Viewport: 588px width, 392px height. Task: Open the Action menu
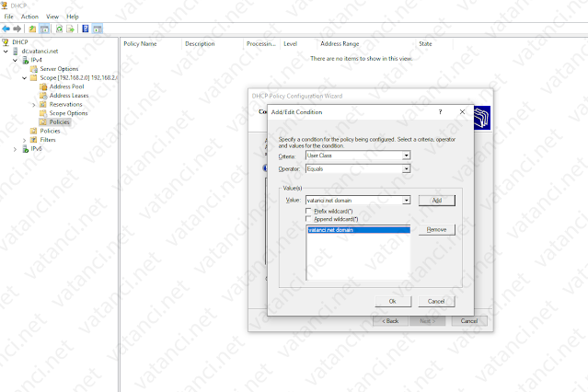pos(29,17)
